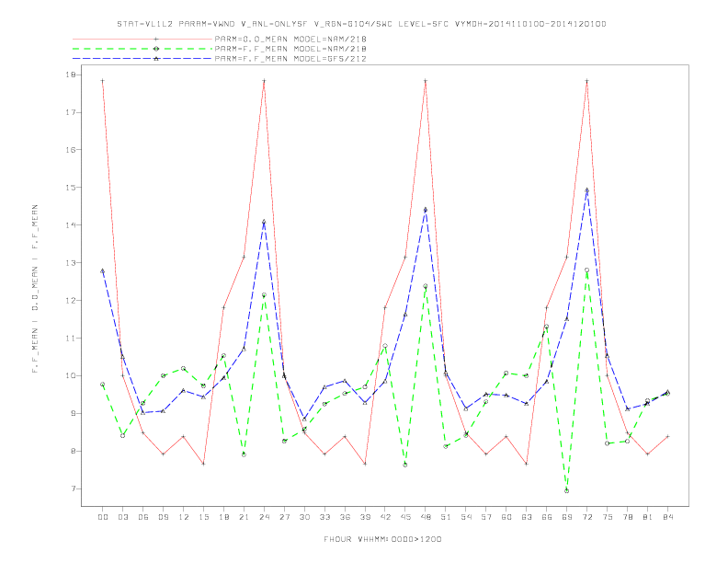The height and width of the screenshot is (563, 728).
Task: Click the plus marker on red legend line
Action: (x=156, y=40)
